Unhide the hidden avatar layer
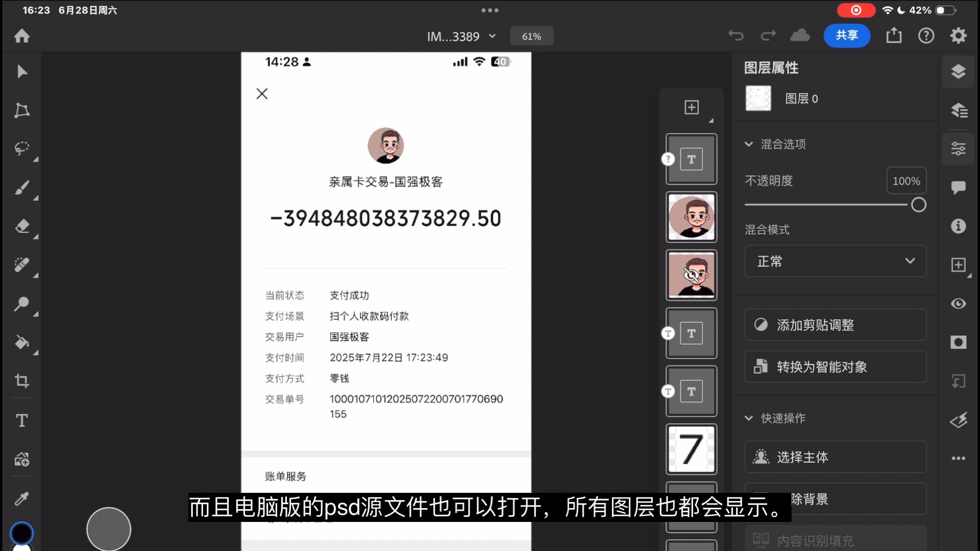 click(692, 275)
